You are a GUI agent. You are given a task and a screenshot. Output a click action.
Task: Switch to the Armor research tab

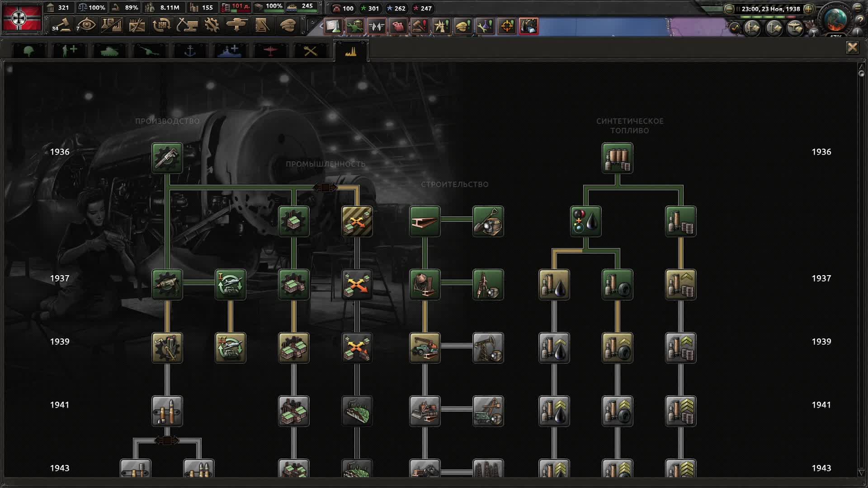pos(109,51)
